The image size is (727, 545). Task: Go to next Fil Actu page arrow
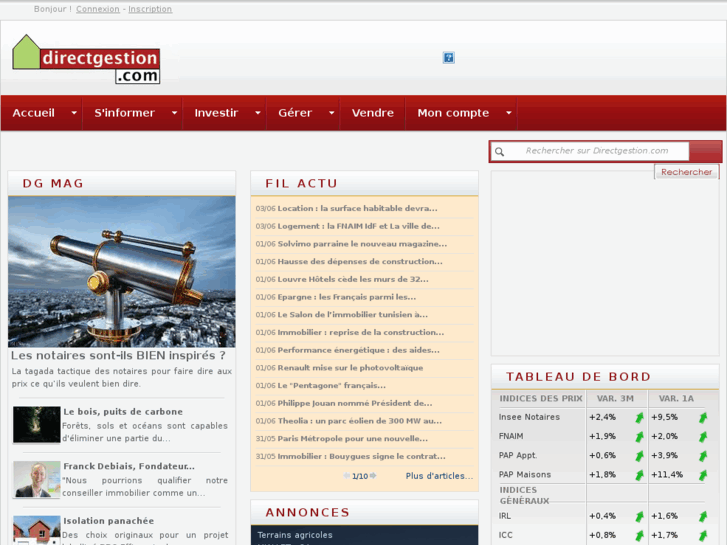coord(373,475)
